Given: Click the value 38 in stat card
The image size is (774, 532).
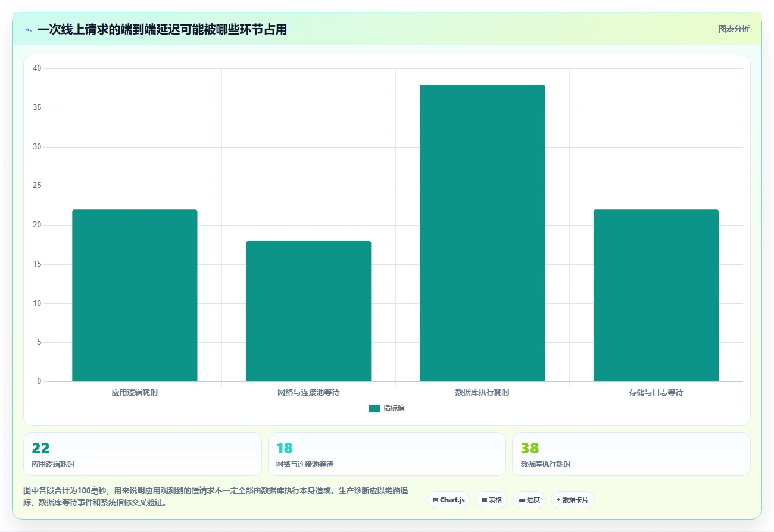Looking at the screenshot, I should click(x=530, y=448).
